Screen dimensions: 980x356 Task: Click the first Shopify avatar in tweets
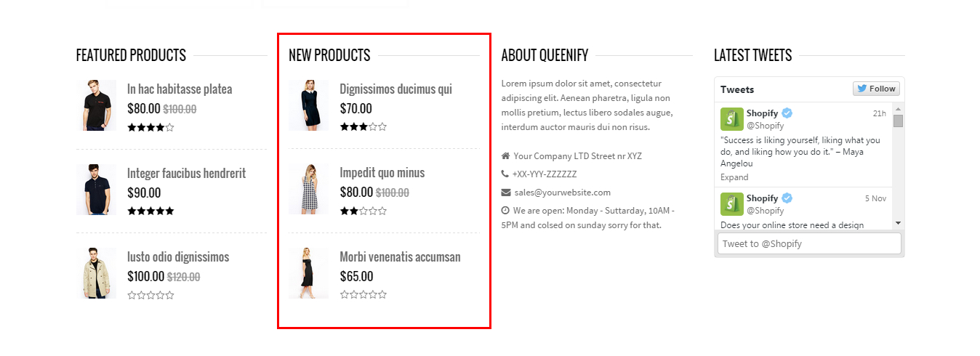tap(731, 119)
